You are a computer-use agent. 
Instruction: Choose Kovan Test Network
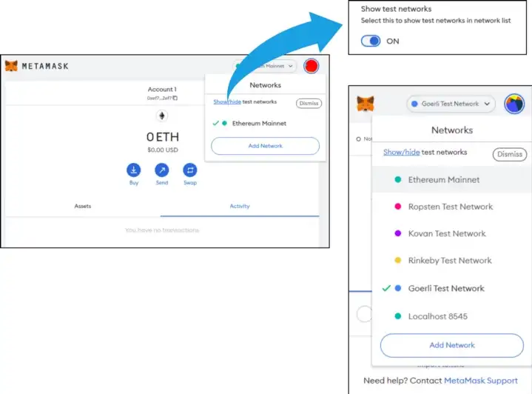coord(447,233)
